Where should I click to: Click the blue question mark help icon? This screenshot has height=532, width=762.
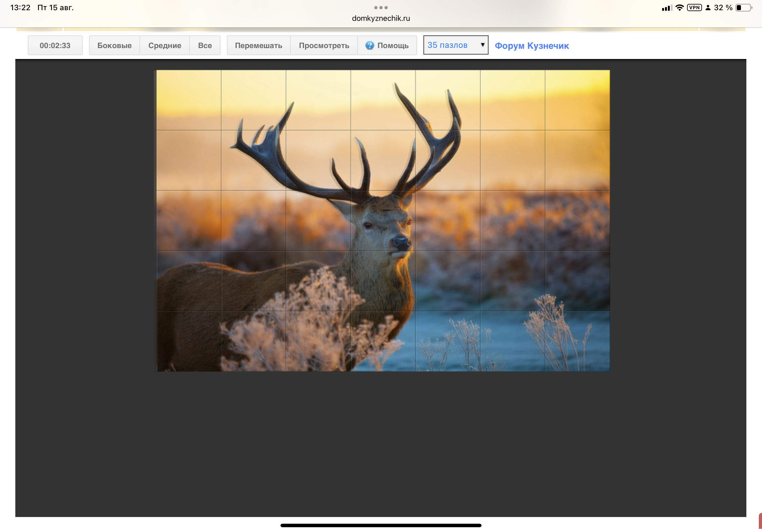click(370, 45)
